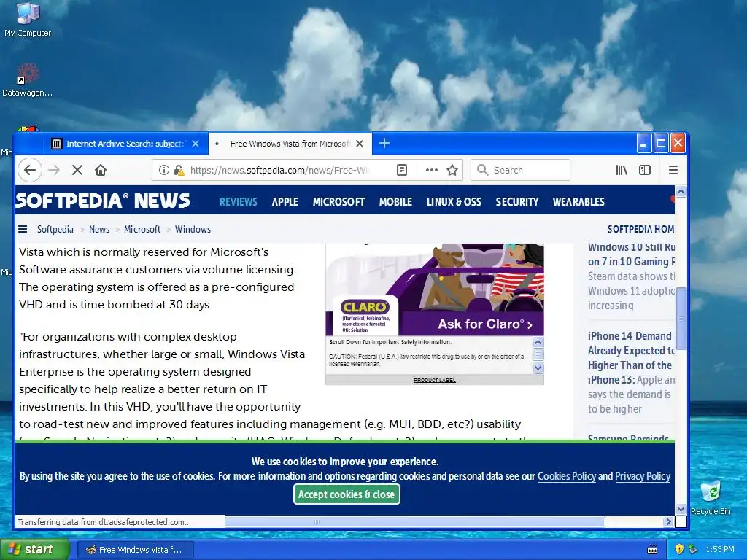The image size is (747, 560).
Task: Open Windows 10 Still Running gaming article
Action: coord(631,254)
